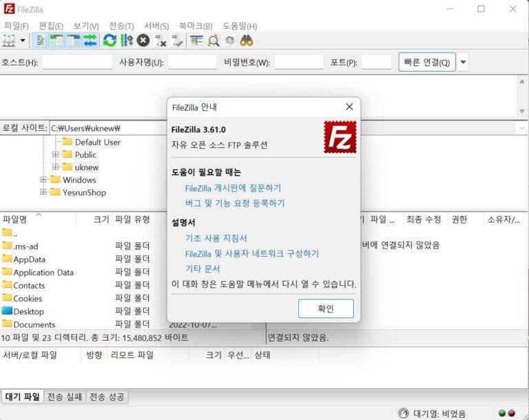Open the Site Manager dropdown arrow
This screenshot has height=420, width=529.
(23, 41)
